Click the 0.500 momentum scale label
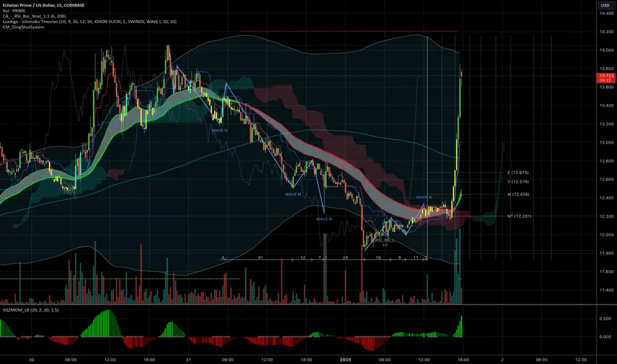 (605, 319)
